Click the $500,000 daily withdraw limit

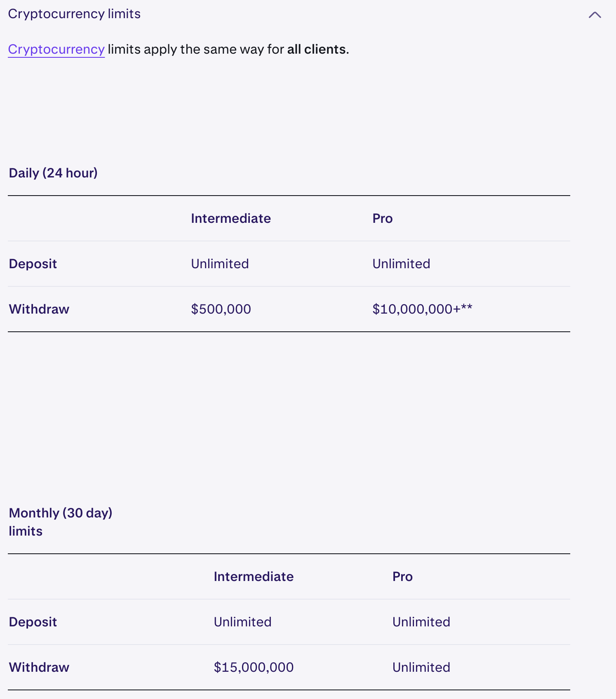tap(221, 309)
